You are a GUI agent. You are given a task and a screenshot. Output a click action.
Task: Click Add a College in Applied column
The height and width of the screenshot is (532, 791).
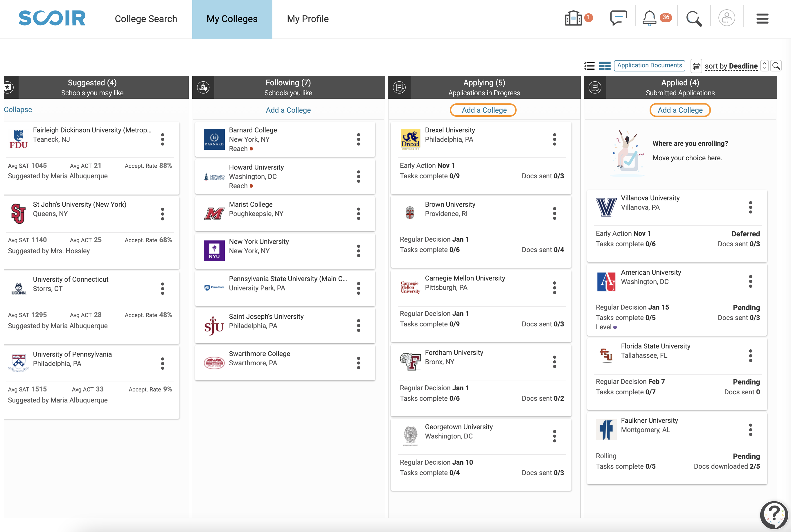click(x=680, y=110)
